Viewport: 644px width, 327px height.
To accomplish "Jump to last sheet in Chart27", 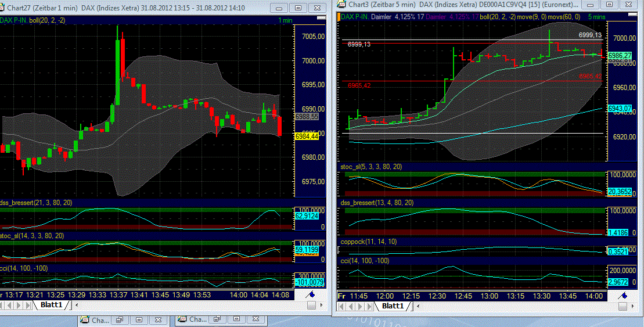I will pos(28,306).
